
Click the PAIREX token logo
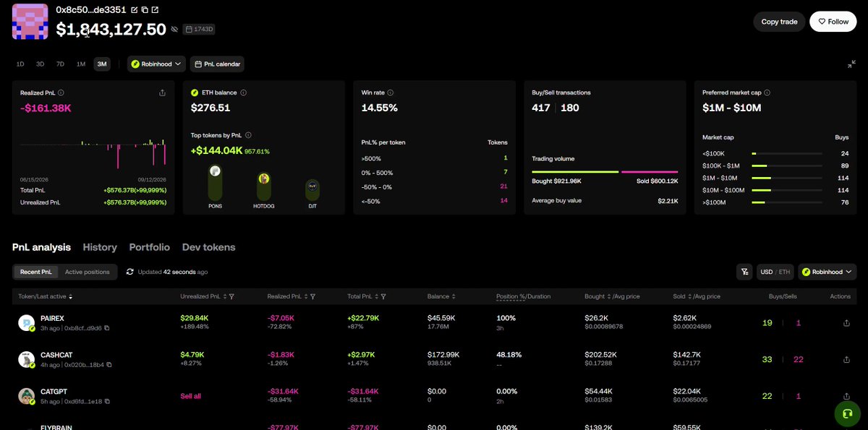[x=27, y=323]
